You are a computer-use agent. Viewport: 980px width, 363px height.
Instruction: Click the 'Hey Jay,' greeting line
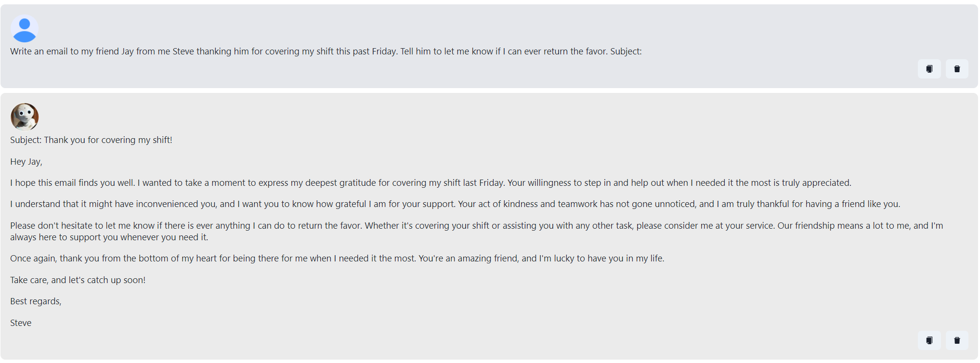tap(26, 162)
